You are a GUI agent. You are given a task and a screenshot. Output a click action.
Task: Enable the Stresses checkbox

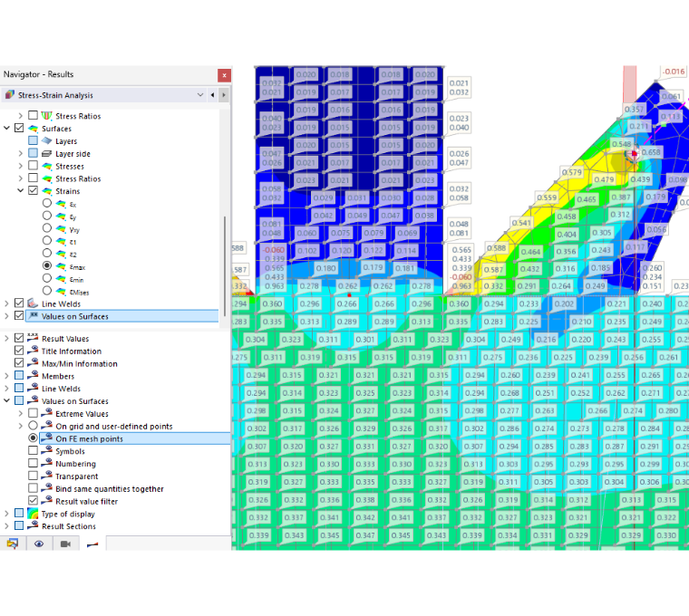tap(33, 166)
